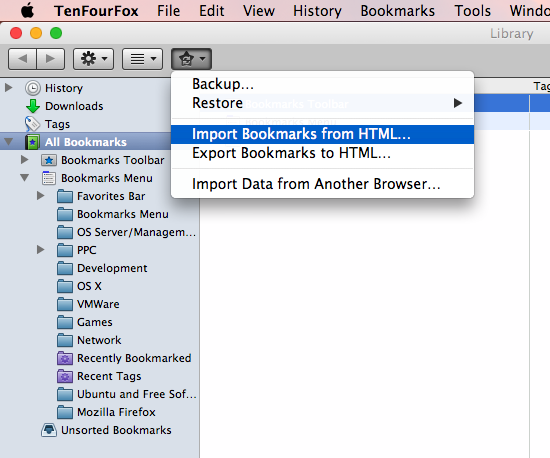The height and width of the screenshot is (458, 550).
Task: Open the File menu
Action: (168, 11)
